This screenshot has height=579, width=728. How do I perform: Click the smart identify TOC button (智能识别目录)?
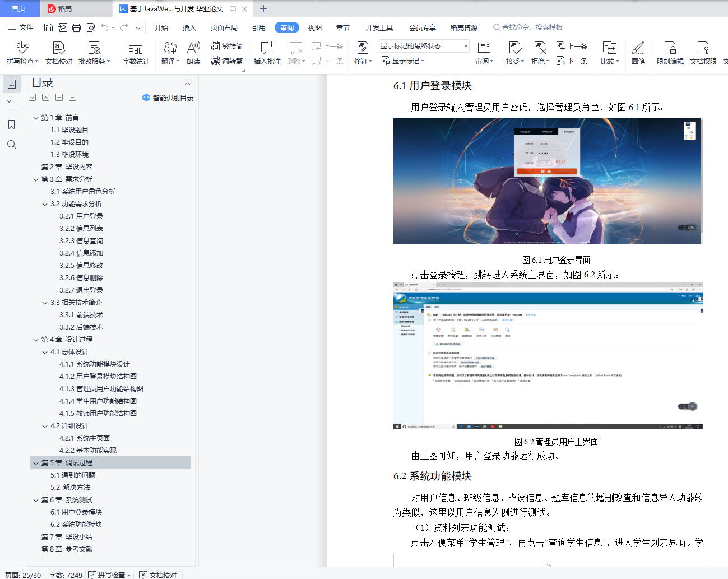coord(168,98)
